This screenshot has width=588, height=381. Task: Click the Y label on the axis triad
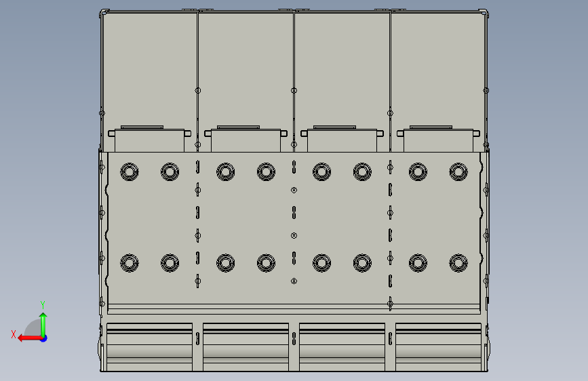tap(43, 305)
